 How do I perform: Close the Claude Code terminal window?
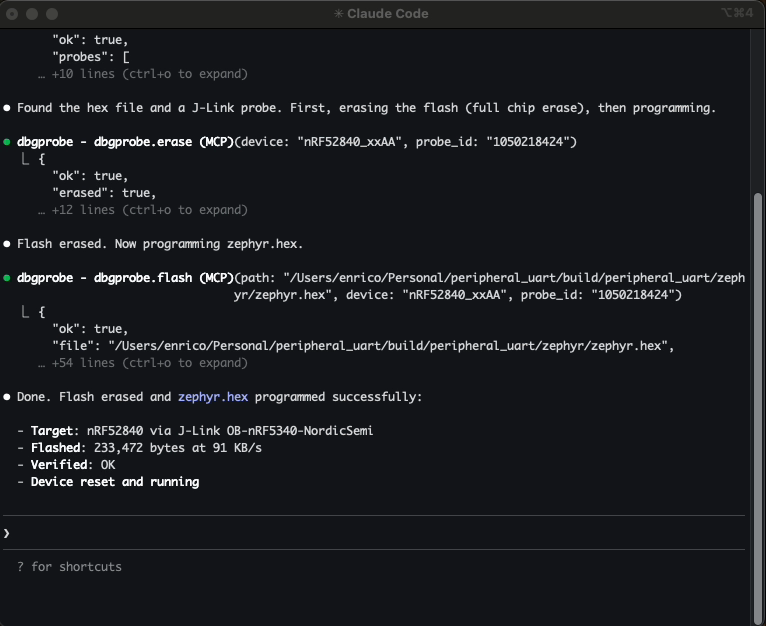[x=14, y=14]
